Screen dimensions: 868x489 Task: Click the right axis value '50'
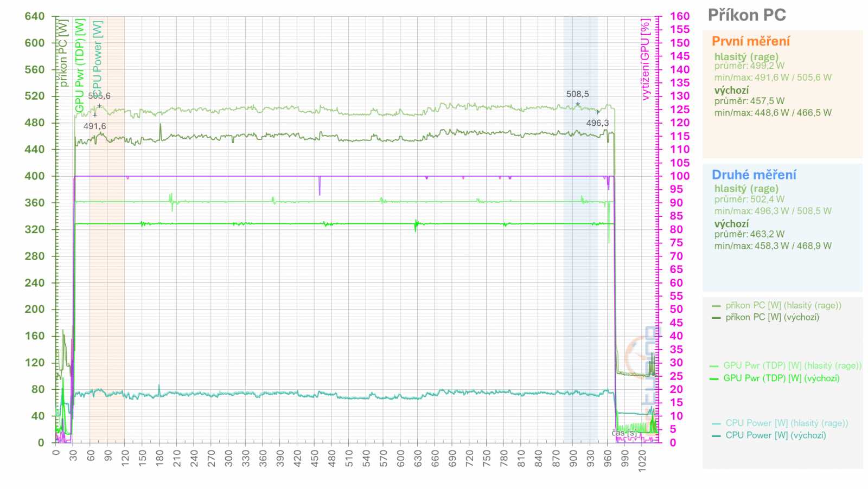676,310
